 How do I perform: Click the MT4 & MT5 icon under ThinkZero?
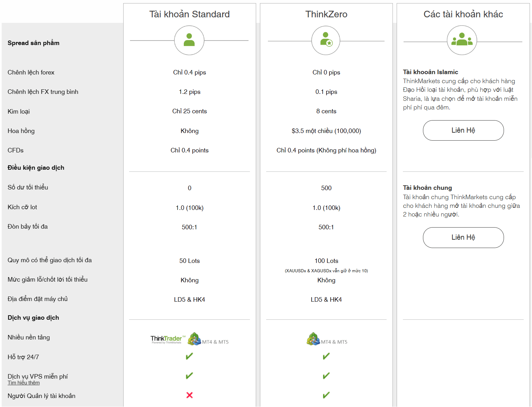[x=327, y=339]
